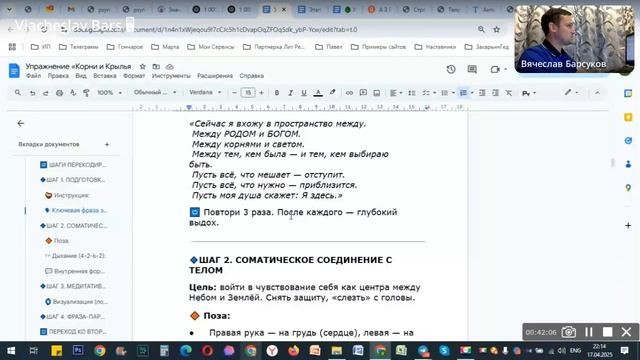Star the document title

pos(142,67)
